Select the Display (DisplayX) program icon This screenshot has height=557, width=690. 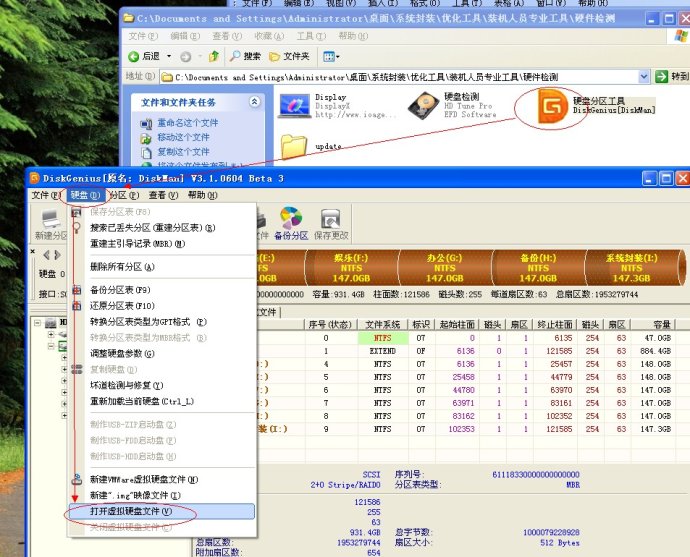(294, 106)
